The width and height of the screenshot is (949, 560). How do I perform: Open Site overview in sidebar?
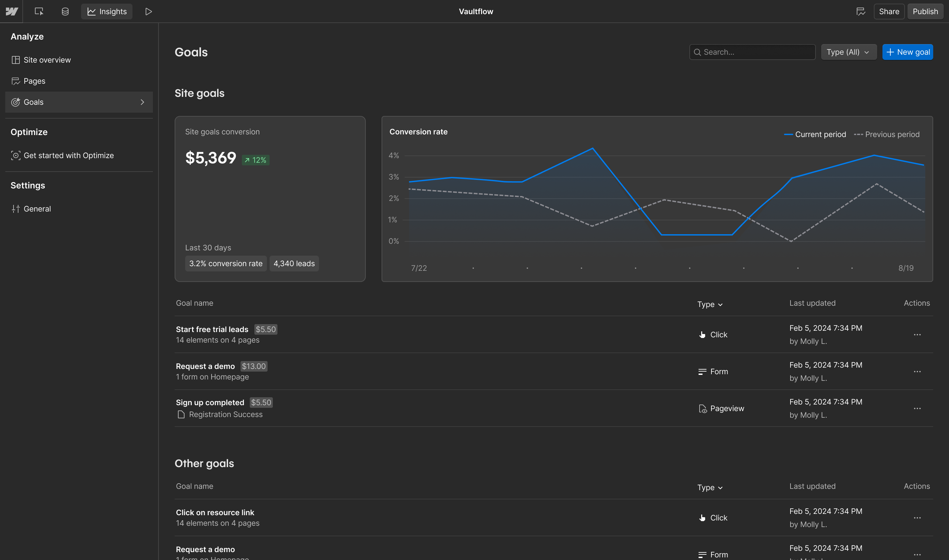79,60
